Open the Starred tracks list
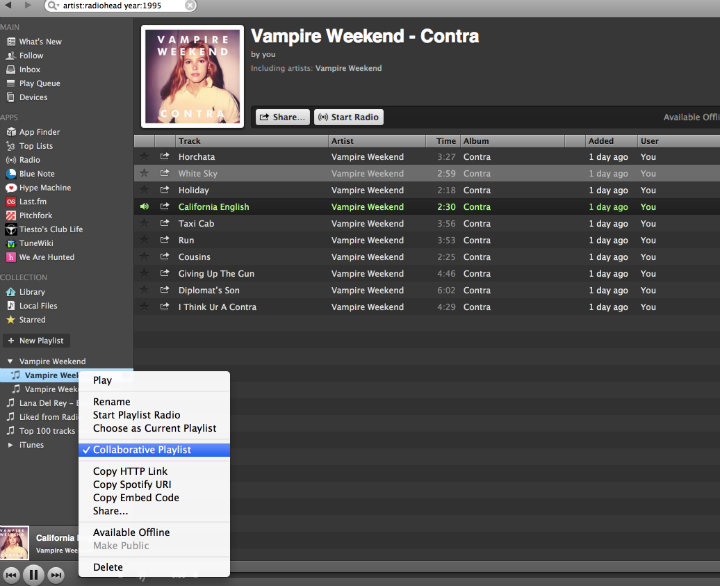The width and height of the screenshot is (720, 586). click(x=26, y=320)
